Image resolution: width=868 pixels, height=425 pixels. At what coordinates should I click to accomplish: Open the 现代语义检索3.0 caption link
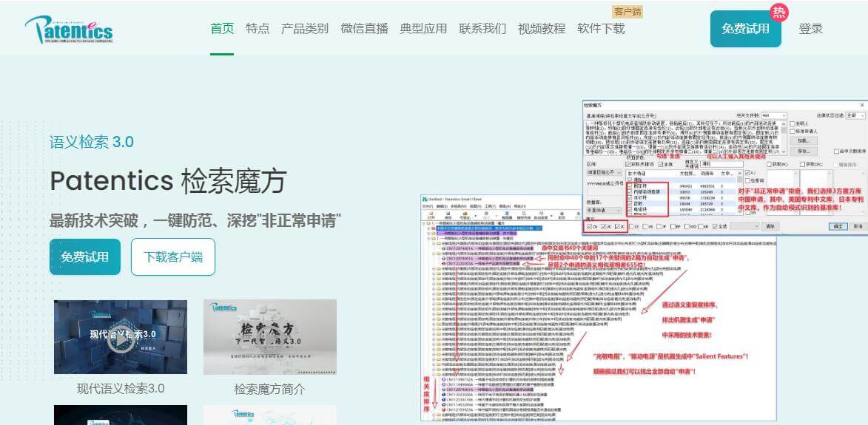121,389
